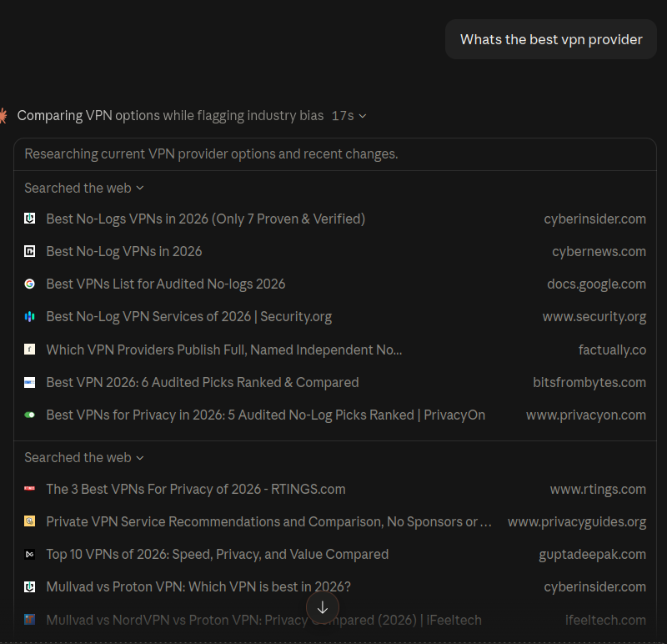Click the guptadeepak favicon icon
Screen dimensions: 667x644
click(x=29, y=554)
